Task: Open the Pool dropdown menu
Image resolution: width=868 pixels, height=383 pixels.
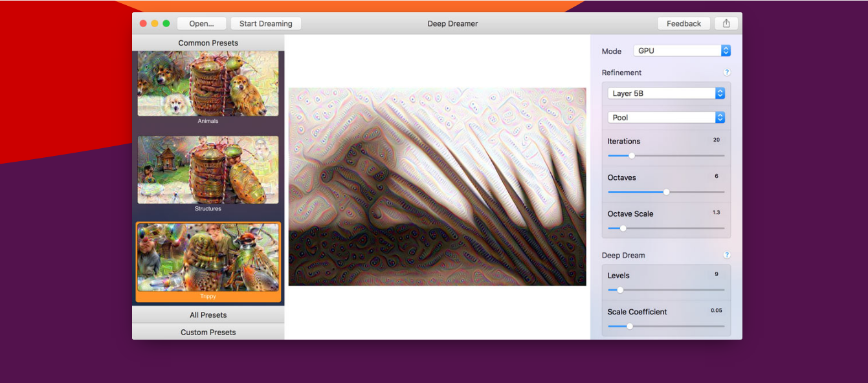Action: point(665,118)
